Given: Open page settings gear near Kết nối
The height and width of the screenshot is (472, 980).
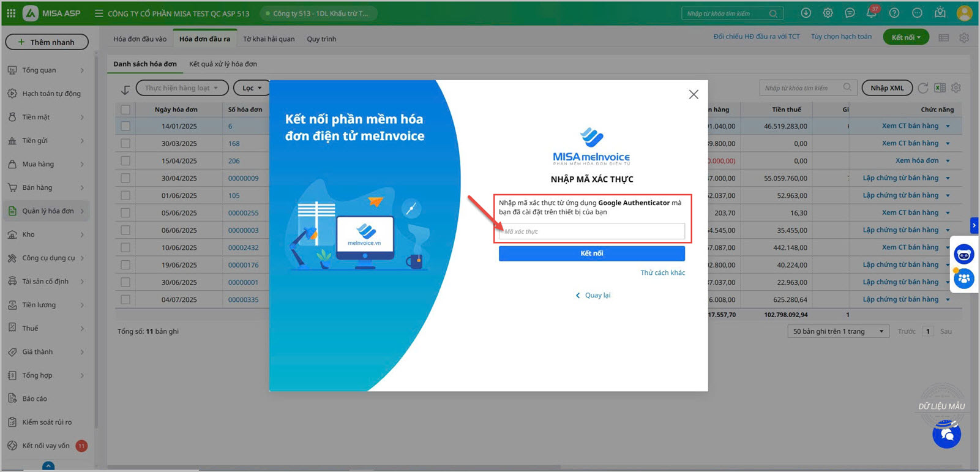Looking at the screenshot, I should pyautogui.click(x=964, y=38).
